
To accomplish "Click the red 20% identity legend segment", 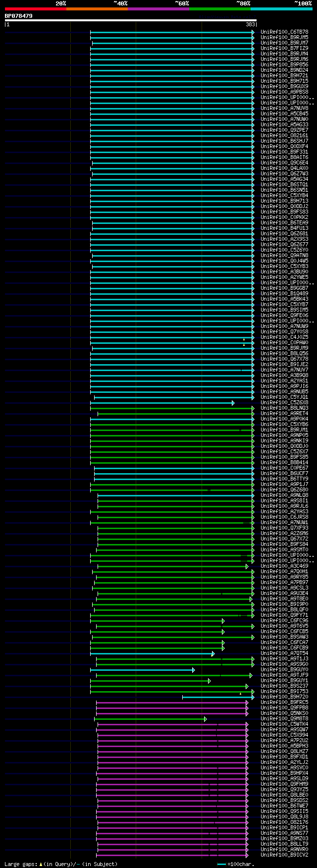I will pyautogui.click(x=36, y=9).
